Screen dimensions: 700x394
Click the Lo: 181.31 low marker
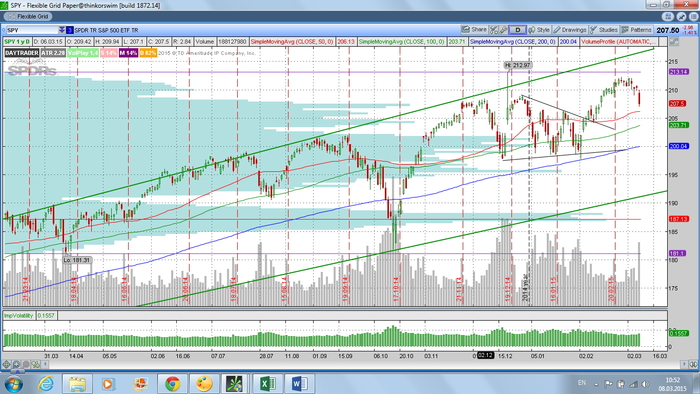pyautogui.click(x=76, y=260)
